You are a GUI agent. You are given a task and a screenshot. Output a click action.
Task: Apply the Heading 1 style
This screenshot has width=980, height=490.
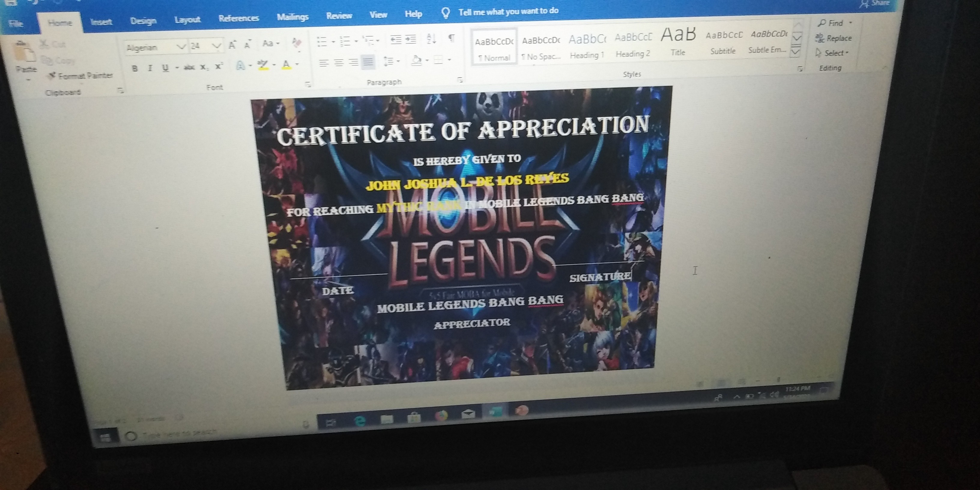tap(587, 47)
